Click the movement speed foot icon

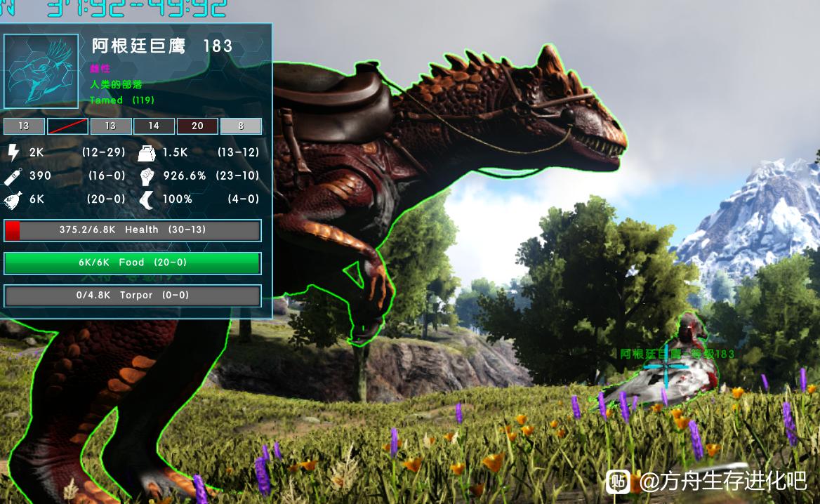(147, 200)
